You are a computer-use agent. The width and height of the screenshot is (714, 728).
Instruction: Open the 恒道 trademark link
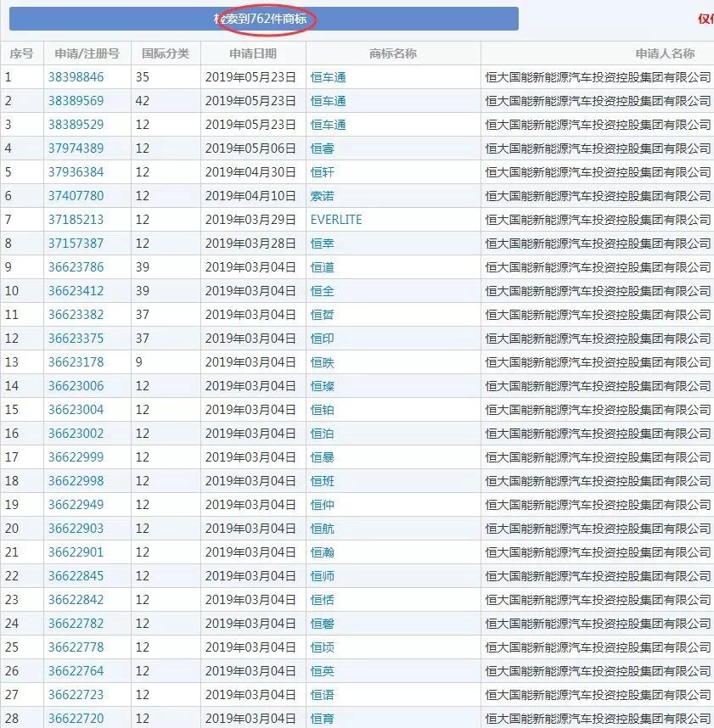[322, 267]
